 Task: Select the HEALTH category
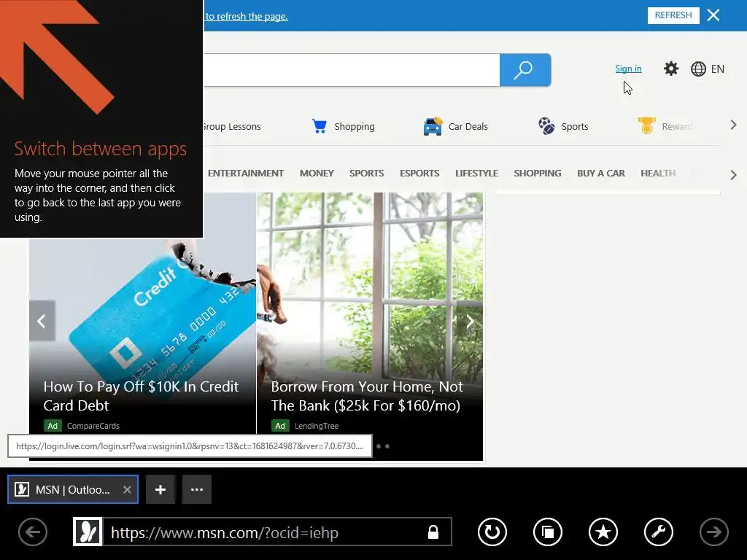pyautogui.click(x=658, y=174)
